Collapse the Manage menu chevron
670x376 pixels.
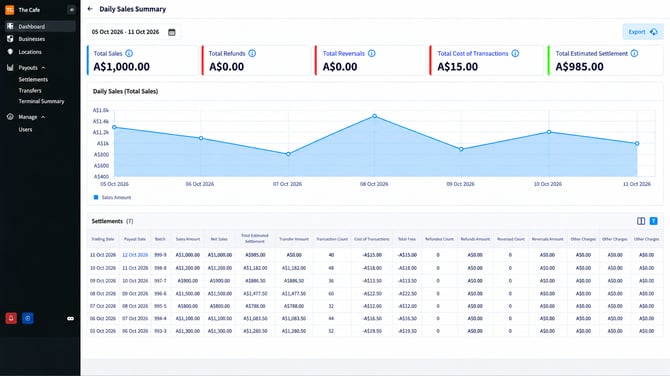(43, 117)
